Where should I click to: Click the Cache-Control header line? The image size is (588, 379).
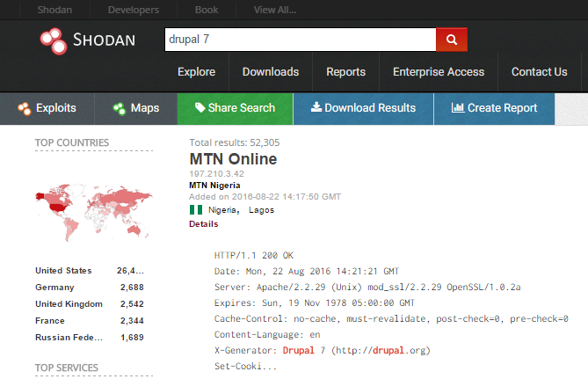tap(391, 318)
